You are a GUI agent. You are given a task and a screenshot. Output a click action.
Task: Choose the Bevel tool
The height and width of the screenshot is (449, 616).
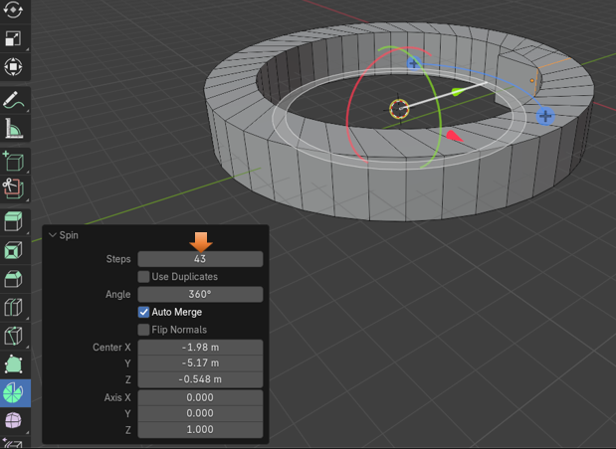pyautogui.click(x=16, y=278)
